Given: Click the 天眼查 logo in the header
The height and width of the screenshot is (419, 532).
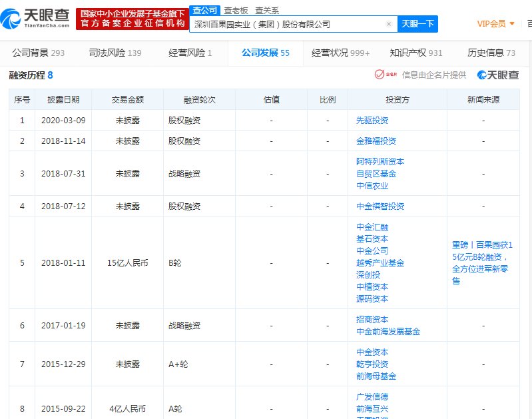Looking at the screenshot, I should point(35,19).
